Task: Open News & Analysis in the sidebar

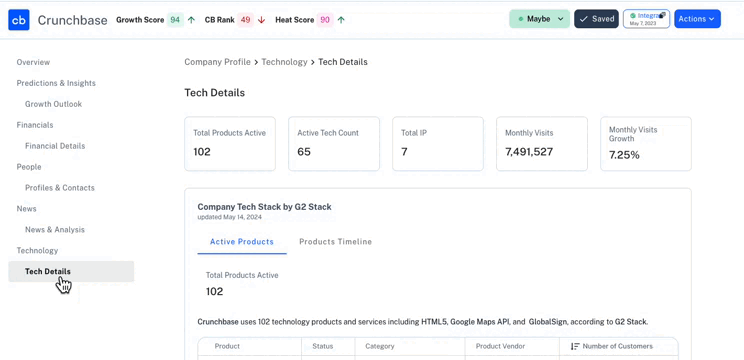Action: [55, 230]
